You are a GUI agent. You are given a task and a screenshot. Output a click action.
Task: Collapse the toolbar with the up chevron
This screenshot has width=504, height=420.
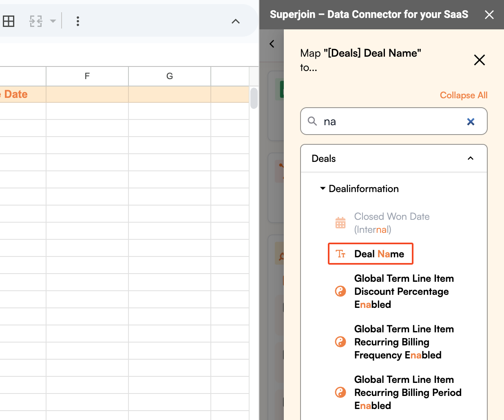[x=236, y=21]
